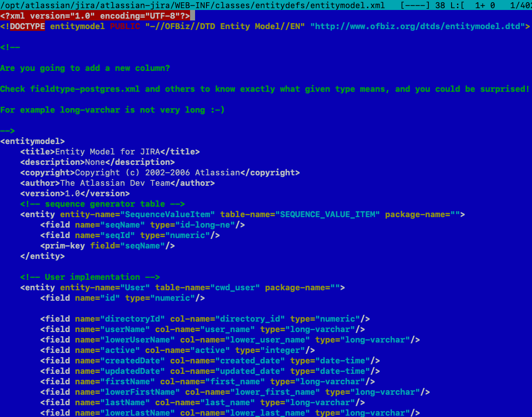Click the prim-key field seqName line
Viewport: 532px width, 417px height.
click(108, 246)
